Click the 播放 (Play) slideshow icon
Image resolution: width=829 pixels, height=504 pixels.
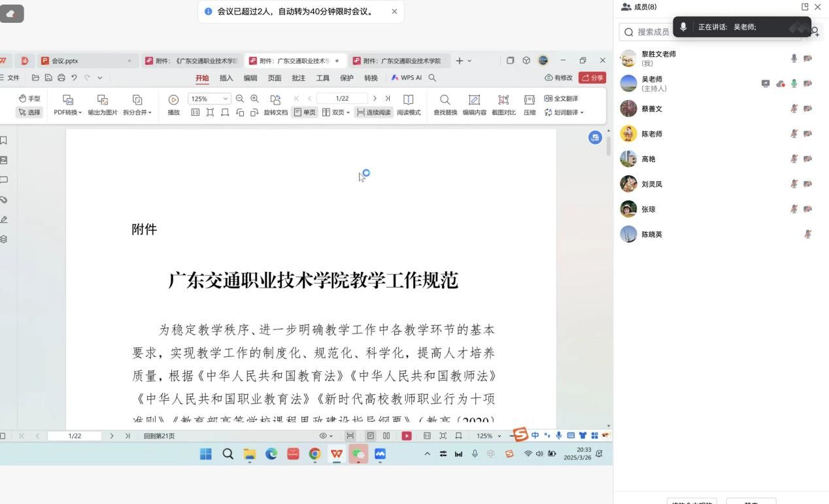173,100
